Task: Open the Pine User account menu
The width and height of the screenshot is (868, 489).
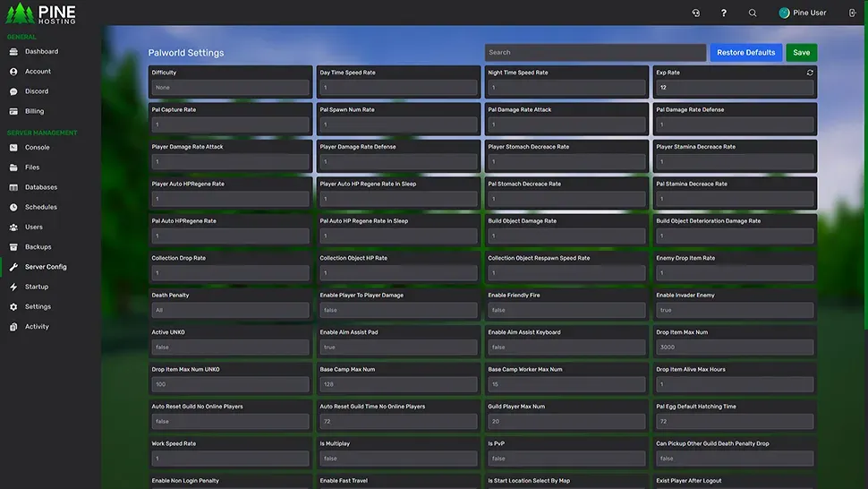Action: (x=803, y=13)
